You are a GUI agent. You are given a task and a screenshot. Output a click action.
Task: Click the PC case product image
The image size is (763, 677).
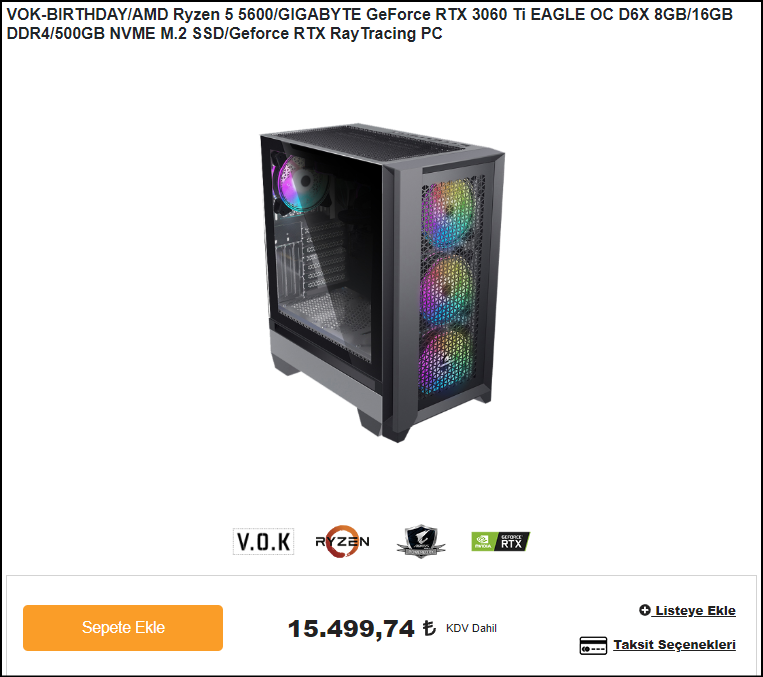[x=382, y=283]
